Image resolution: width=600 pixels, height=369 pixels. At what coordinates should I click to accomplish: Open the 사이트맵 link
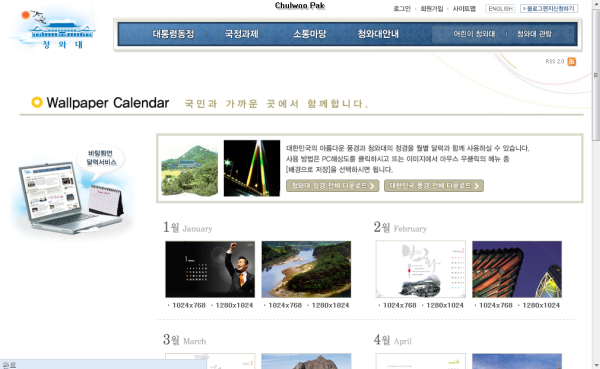point(464,8)
